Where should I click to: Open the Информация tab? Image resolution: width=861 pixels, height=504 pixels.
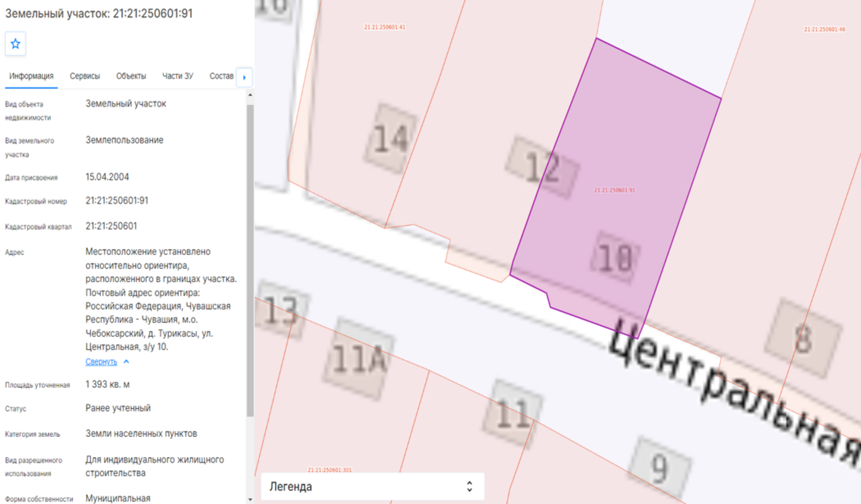tap(31, 76)
